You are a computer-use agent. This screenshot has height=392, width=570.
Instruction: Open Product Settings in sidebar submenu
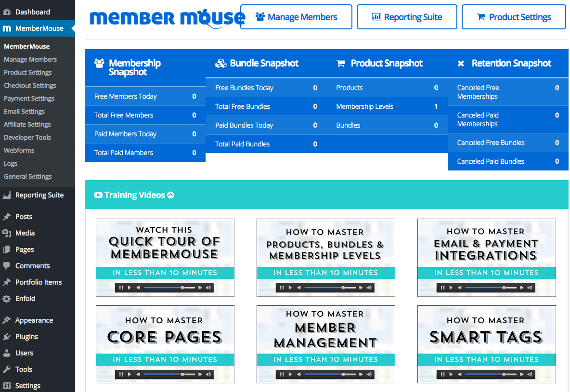27,73
